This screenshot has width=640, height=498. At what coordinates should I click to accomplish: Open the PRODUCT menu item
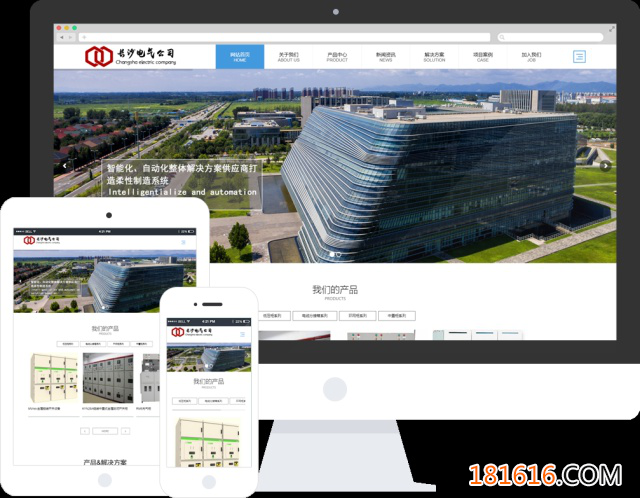337,57
